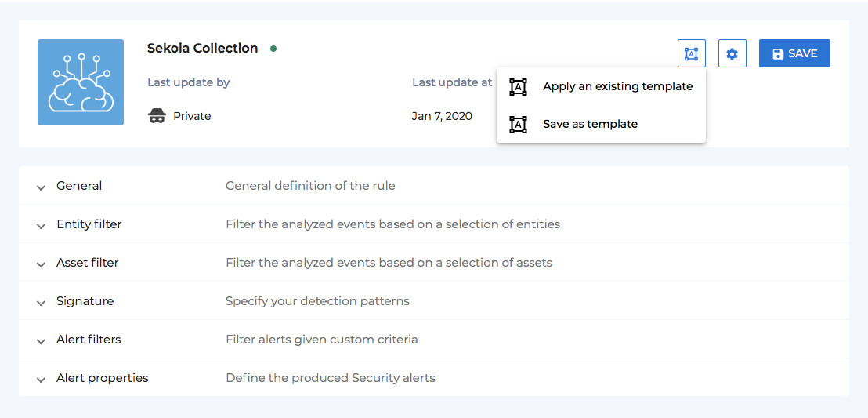The width and height of the screenshot is (868, 418).
Task: Click the icon beside Apply an existing template
Action: tap(518, 87)
